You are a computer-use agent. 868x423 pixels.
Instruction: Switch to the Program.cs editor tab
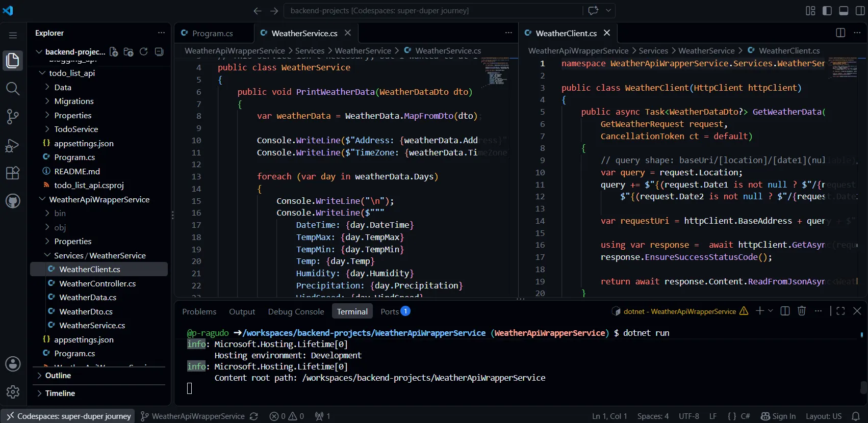pyautogui.click(x=214, y=33)
